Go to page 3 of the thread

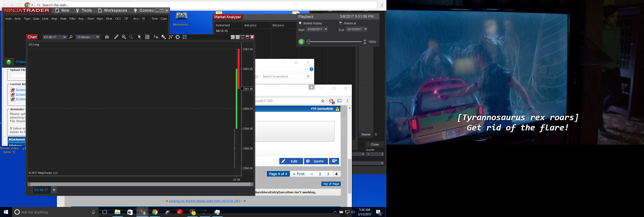tap(328, 174)
